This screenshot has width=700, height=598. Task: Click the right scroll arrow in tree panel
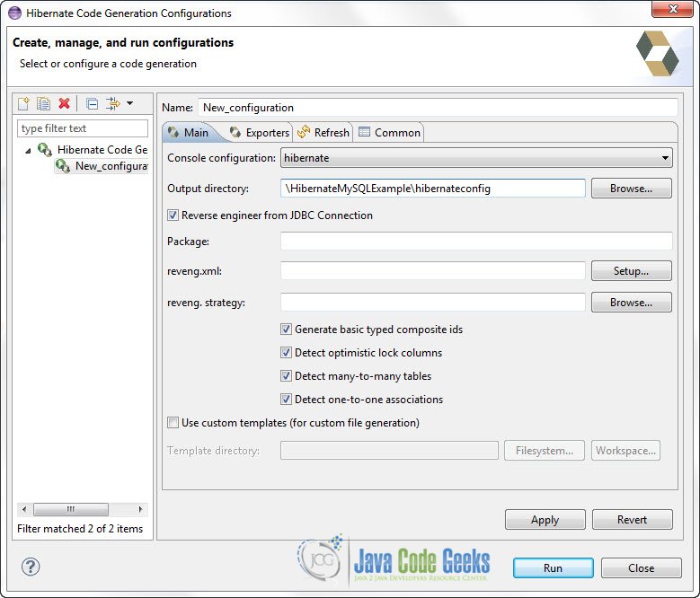pyautogui.click(x=140, y=509)
